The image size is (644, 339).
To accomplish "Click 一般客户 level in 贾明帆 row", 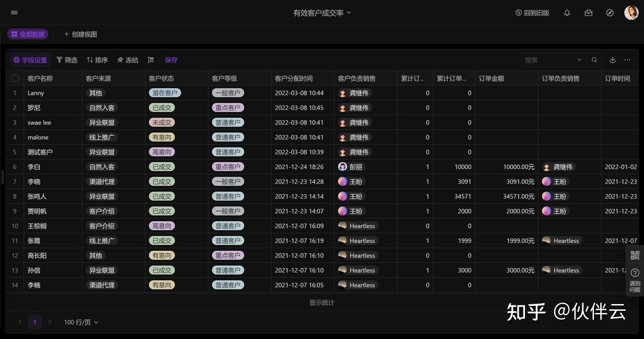I will pos(228,211).
